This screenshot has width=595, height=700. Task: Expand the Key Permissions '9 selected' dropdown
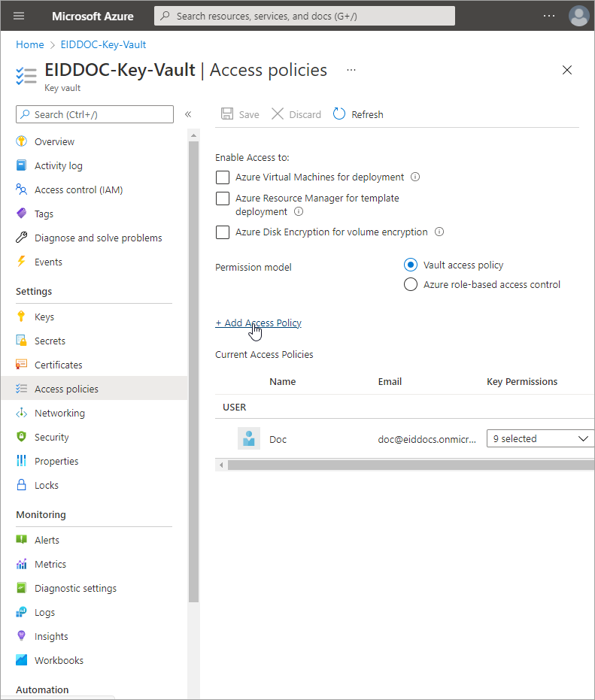[x=539, y=438]
